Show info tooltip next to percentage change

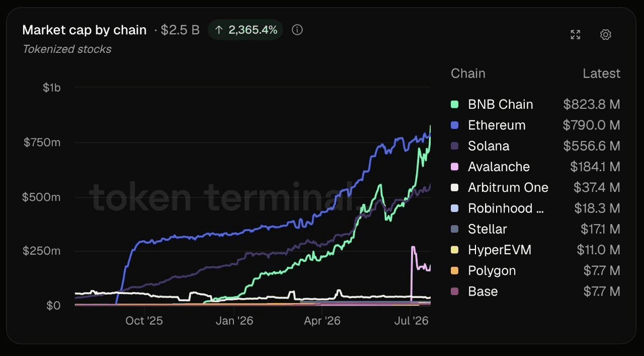pyautogui.click(x=297, y=30)
